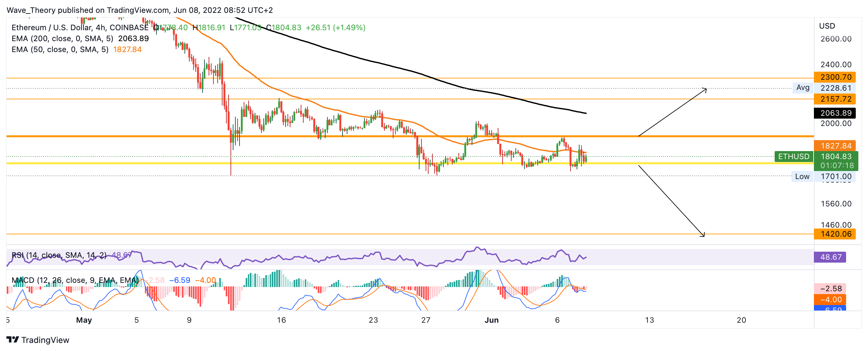Click the Avg price tag label

[x=803, y=88]
